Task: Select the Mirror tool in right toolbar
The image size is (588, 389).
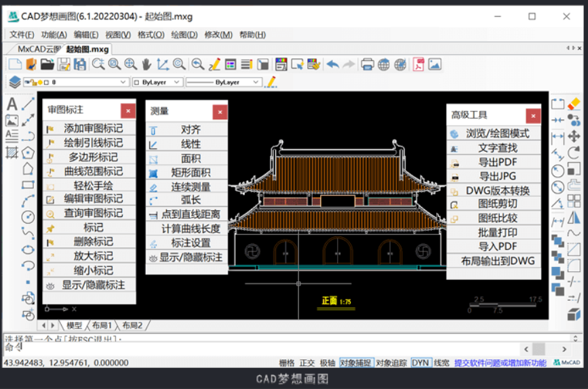Action: (574, 217)
